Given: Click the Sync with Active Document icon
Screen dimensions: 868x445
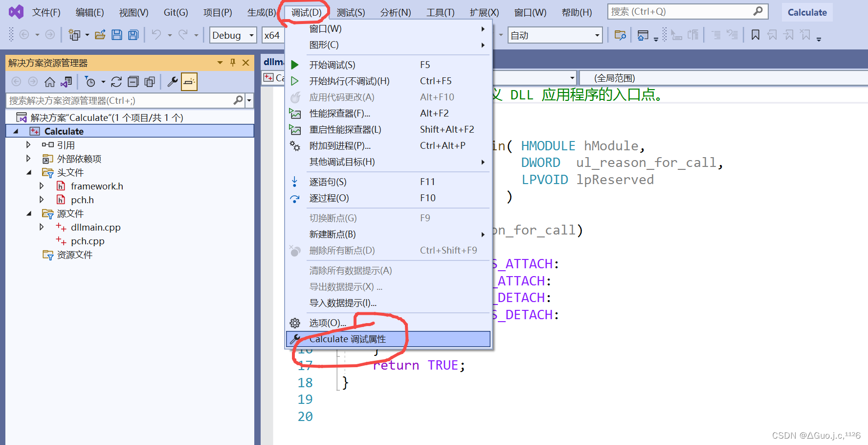Looking at the screenshot, I should (116, 82).
